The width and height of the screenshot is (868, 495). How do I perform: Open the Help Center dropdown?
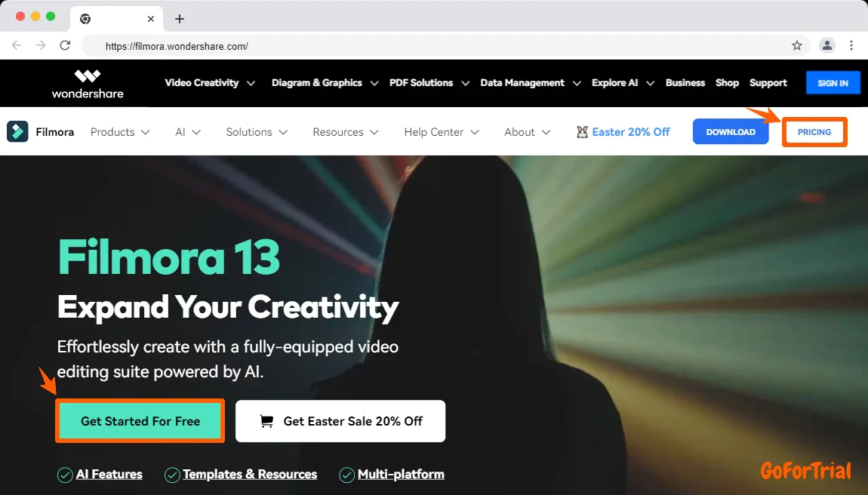coord(442,132)
